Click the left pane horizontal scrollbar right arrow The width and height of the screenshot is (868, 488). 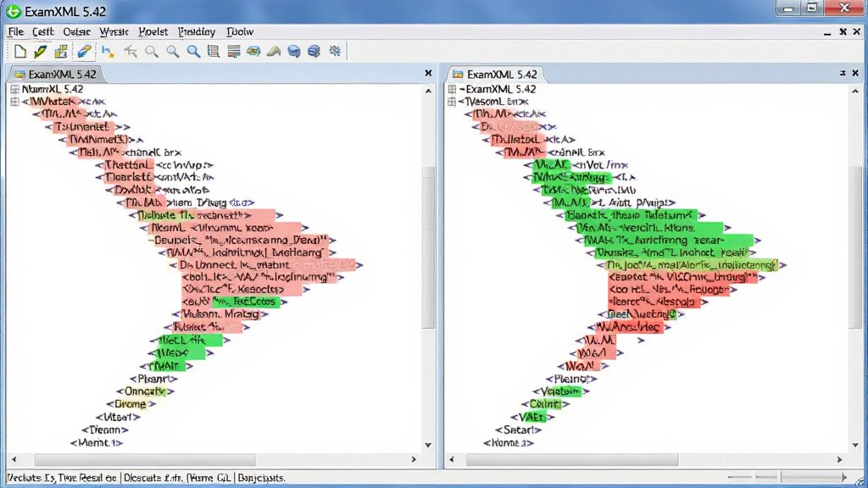coord(414,459)
